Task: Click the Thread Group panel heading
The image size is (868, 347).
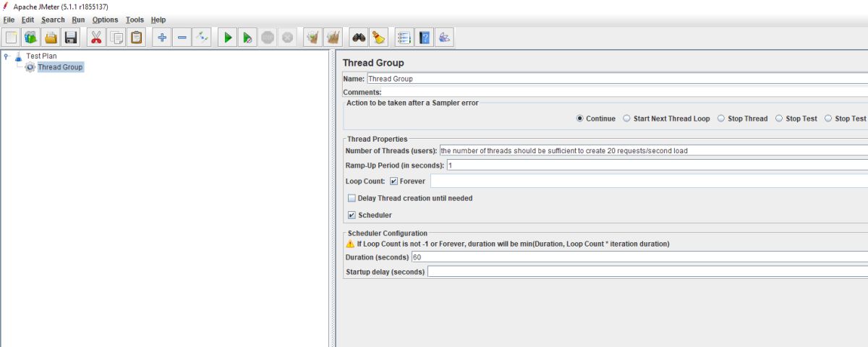Action: [373, 63]
